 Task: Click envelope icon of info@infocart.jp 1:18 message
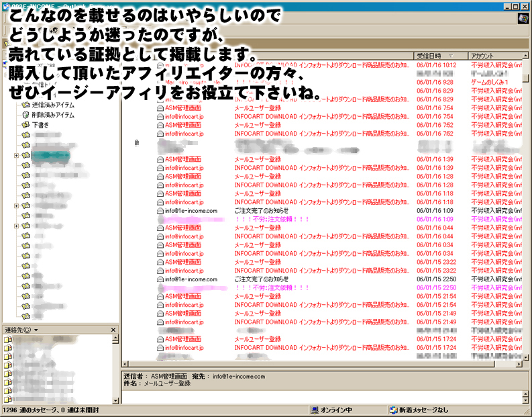click(x=160, y=202)
